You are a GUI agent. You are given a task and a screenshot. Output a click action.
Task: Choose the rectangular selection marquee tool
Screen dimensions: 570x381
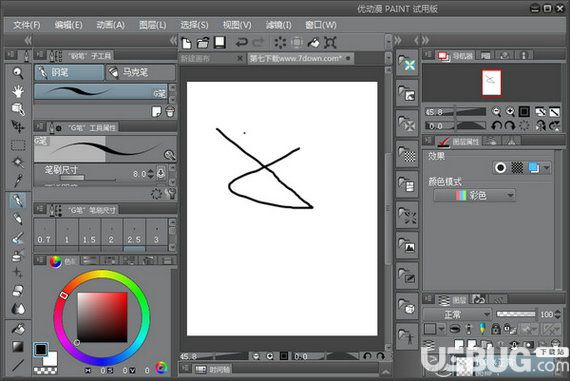tap(18, 145)
